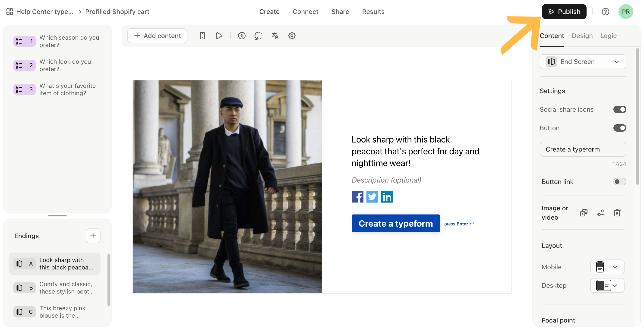Open the Desktop layout dropdown
The height and width of the screenshot is (329, 644).
coord(607,285)
